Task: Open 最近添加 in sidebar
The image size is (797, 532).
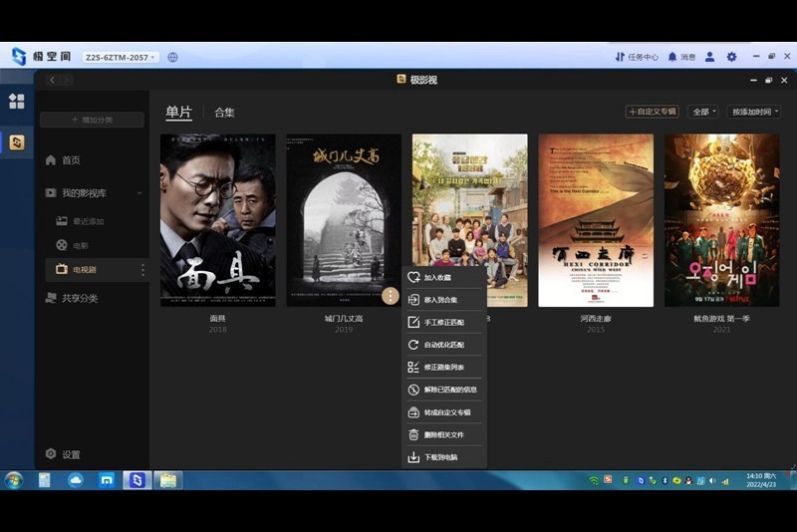Action: tap(81, 221)
